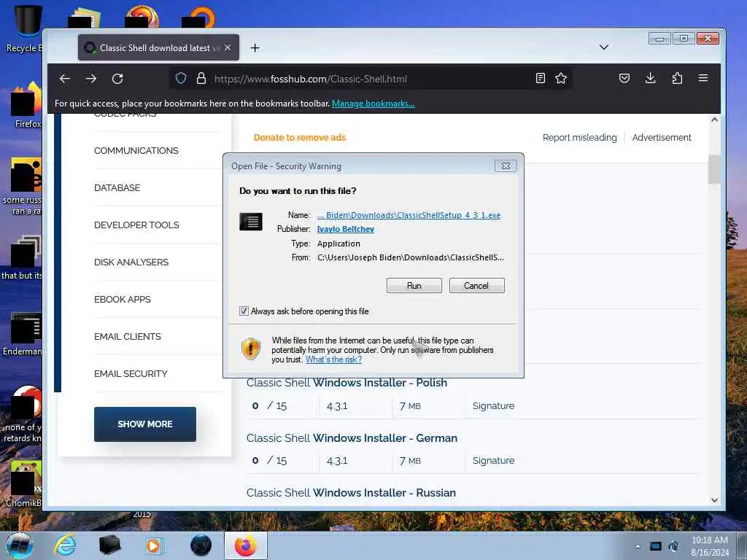747x560 pixels.
Task: Open What's the risk? link
Action: [333, 359]
